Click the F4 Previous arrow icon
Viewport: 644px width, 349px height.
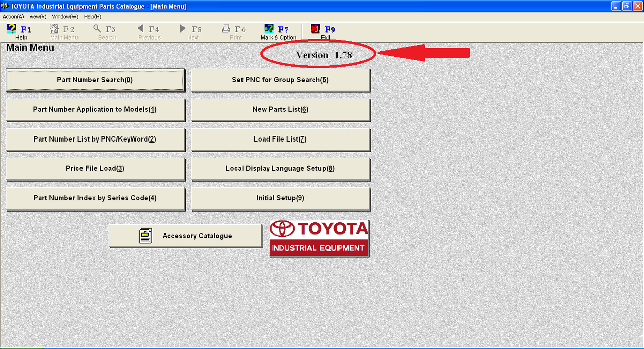(x=140, y=29)
